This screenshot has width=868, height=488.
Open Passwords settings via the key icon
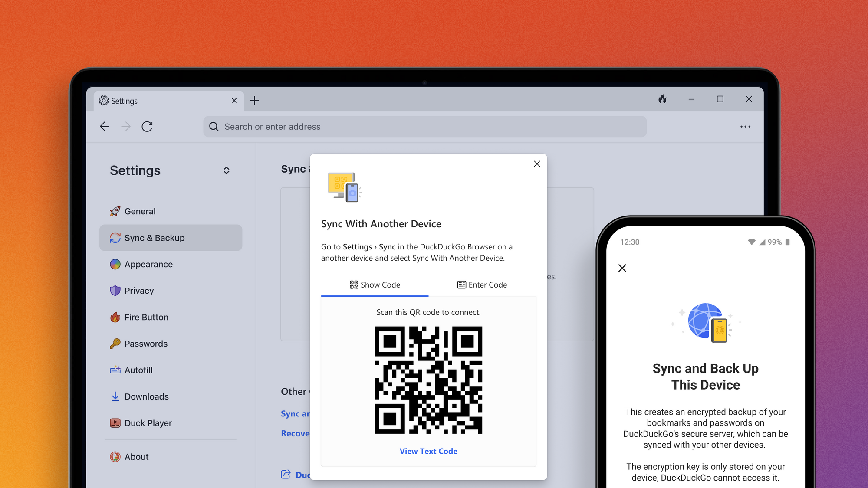tap(115, 344)
